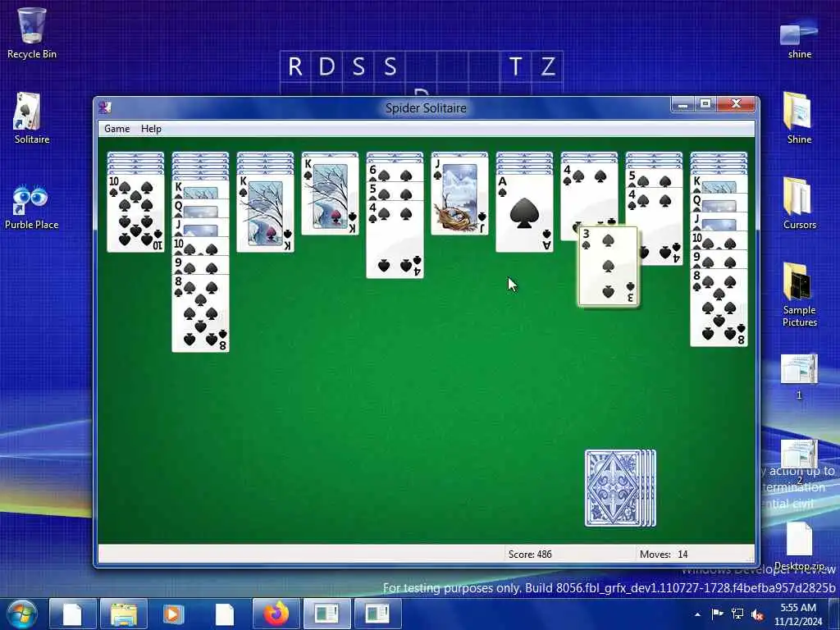Image resolution: width=840 pixels, height=630 pixels.
Task: Select the "Shine" folder on the desktop
Action: 799,118
